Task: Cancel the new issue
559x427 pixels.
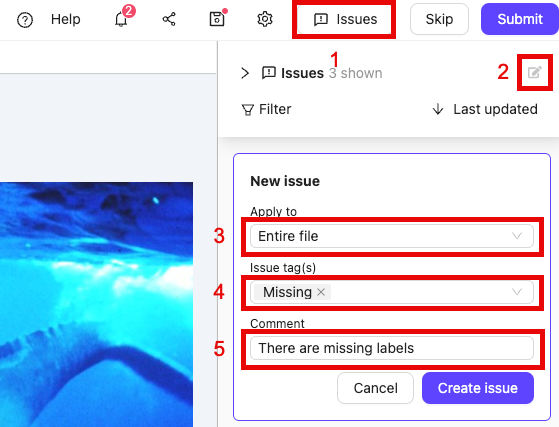Action: pos(375,388)
